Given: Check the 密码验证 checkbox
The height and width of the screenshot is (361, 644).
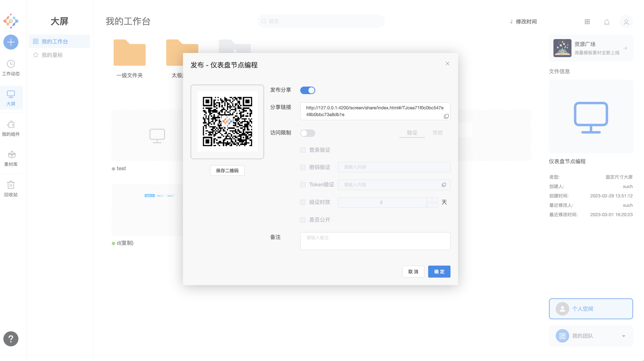Looking at the screenshot, I should [x=303, y=167].
